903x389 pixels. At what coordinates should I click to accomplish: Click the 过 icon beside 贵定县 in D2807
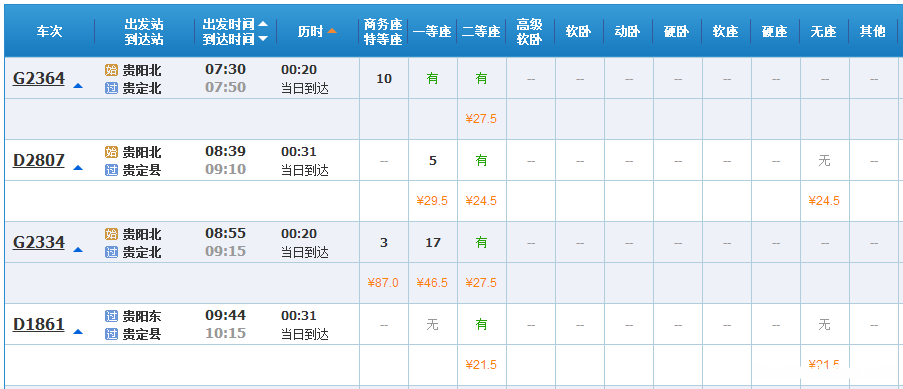tap(111, 170)
